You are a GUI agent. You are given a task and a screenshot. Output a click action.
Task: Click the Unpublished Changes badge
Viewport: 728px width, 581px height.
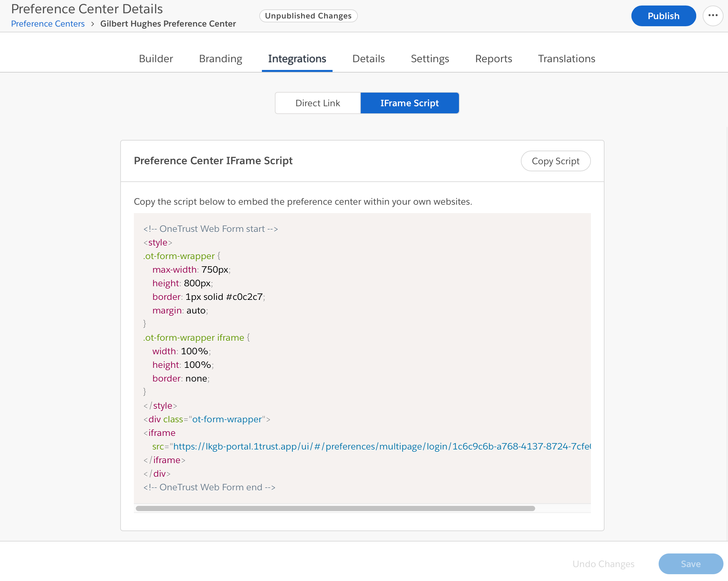[x=308, y=16]
